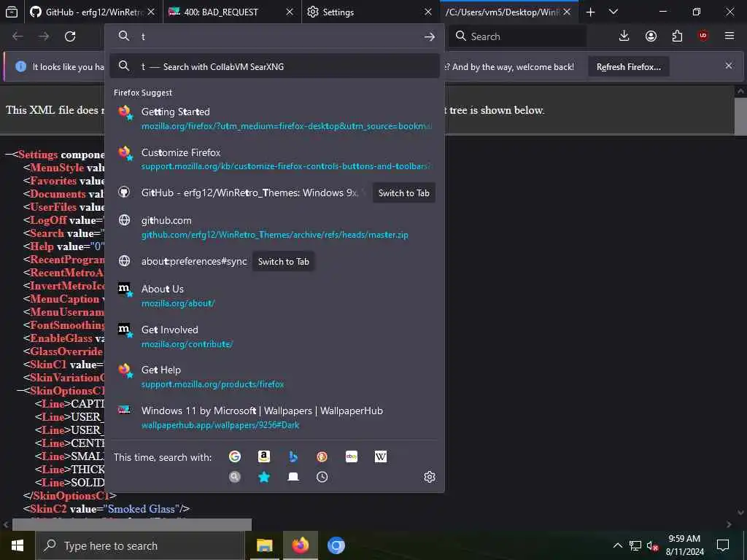Open File Explorer from taskbar
This screenshot has width=747, height=560.
264,545
